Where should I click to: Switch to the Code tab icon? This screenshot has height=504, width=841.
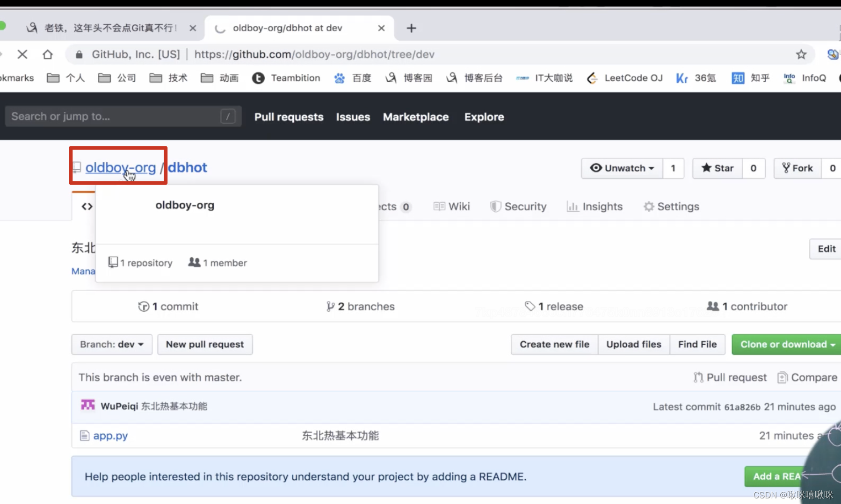(x=87, y=207)
